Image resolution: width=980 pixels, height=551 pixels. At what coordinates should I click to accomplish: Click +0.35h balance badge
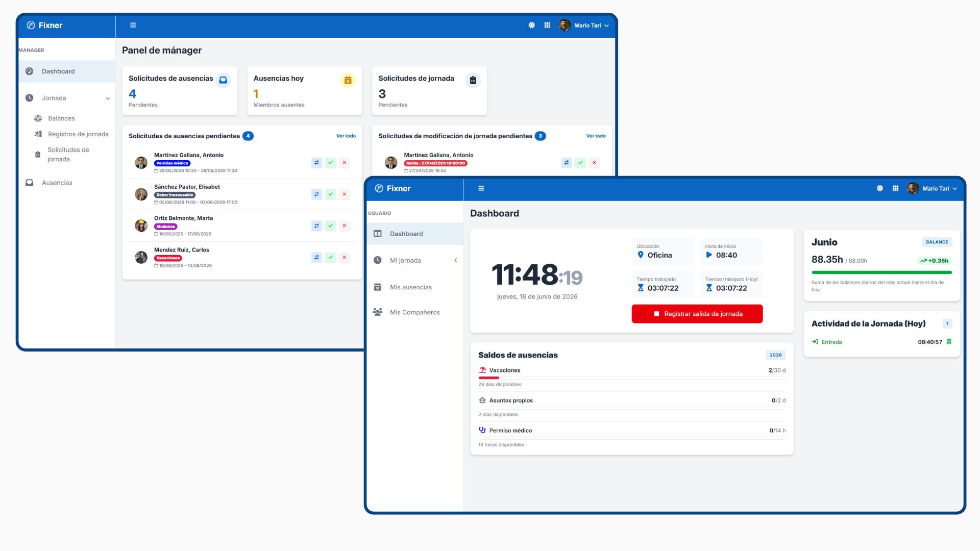point(934,261)
